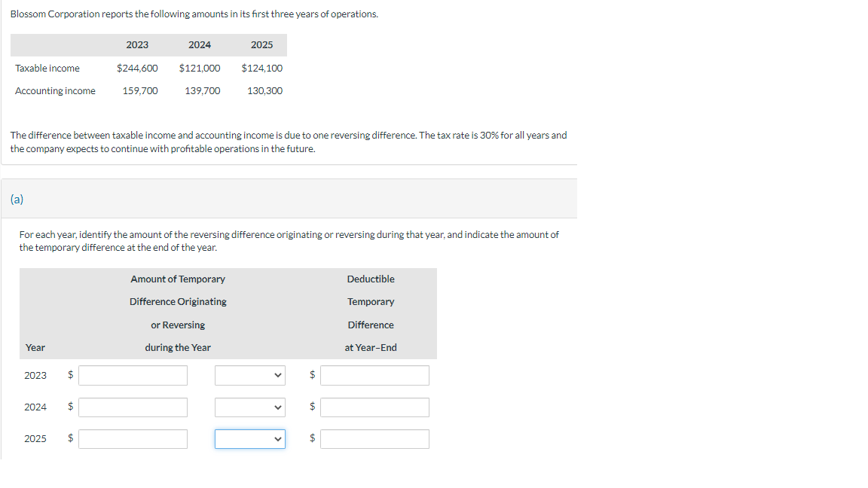Click the $244,600 taxable income value
868x488 pixels.
[137, 68]
